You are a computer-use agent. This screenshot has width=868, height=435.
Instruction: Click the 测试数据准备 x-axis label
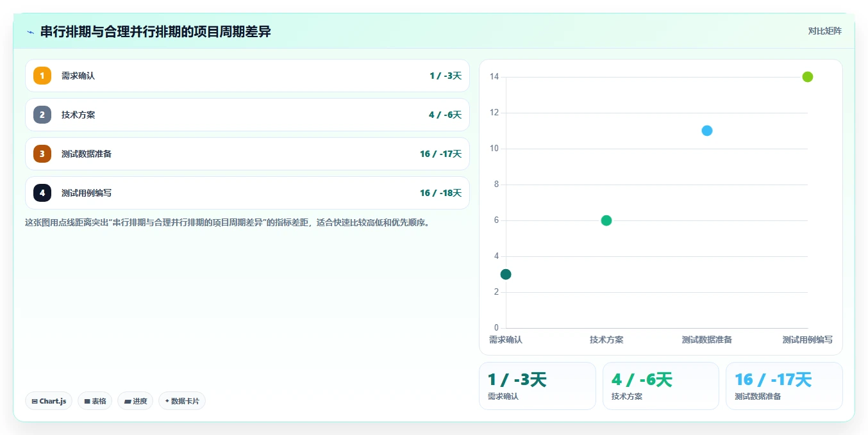(x=707, y=340)
